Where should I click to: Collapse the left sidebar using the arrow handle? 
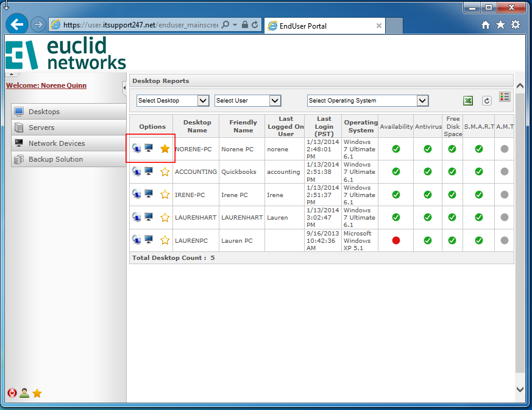pyautogui.click(x=125, y=88)
